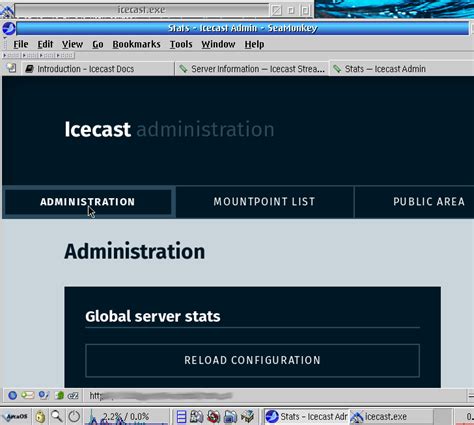Expand the fourth collapsed toolbar grippy

(65, 55)
